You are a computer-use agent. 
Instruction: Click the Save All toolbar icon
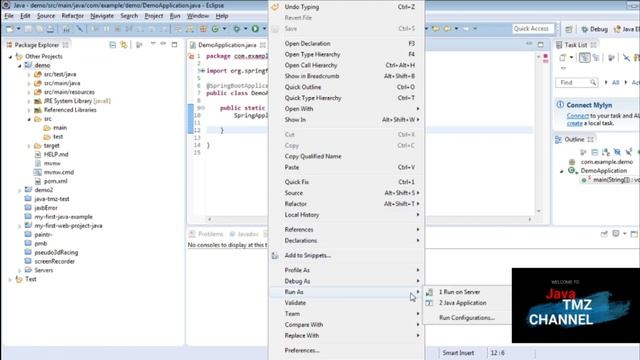coord(39,29)
